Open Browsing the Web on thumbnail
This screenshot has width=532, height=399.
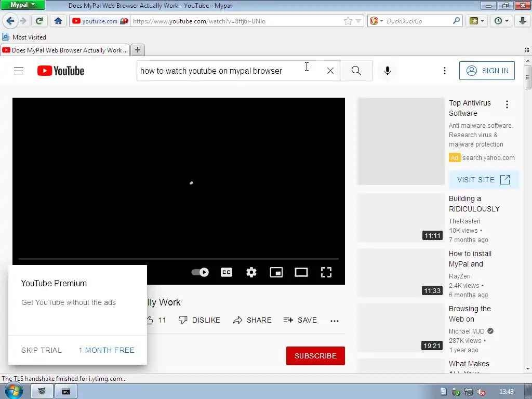[x=401, y=327]
